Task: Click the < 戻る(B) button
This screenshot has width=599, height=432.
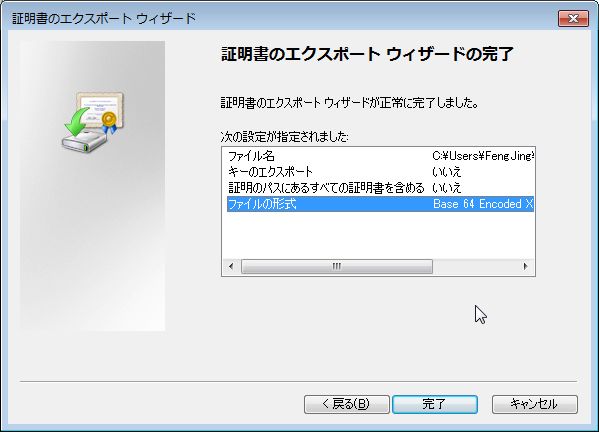Action: (346, 404)
